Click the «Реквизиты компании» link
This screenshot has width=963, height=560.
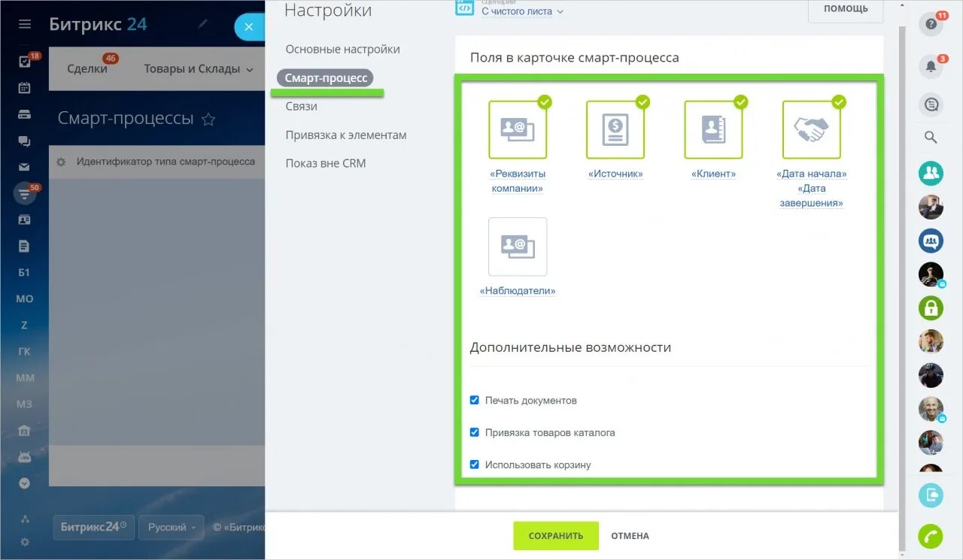point(518,181)
